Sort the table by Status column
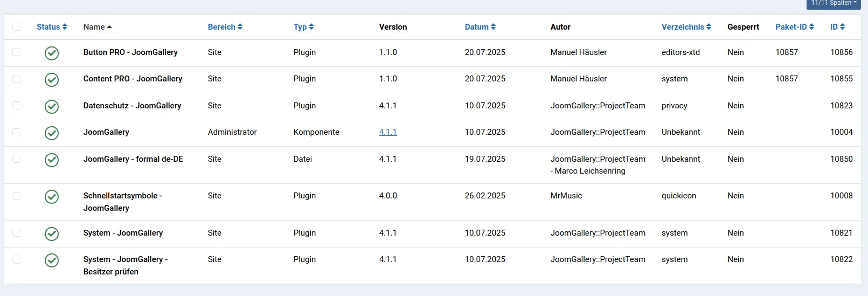This screenshot has height=296, width=868. 52,27
